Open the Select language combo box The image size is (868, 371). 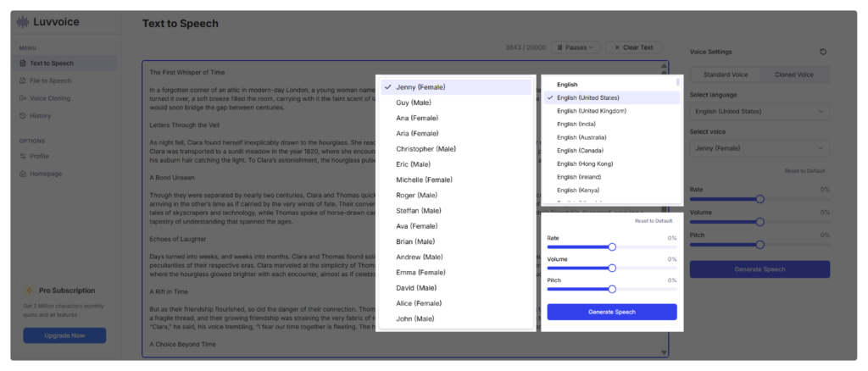tap(759, 112)
